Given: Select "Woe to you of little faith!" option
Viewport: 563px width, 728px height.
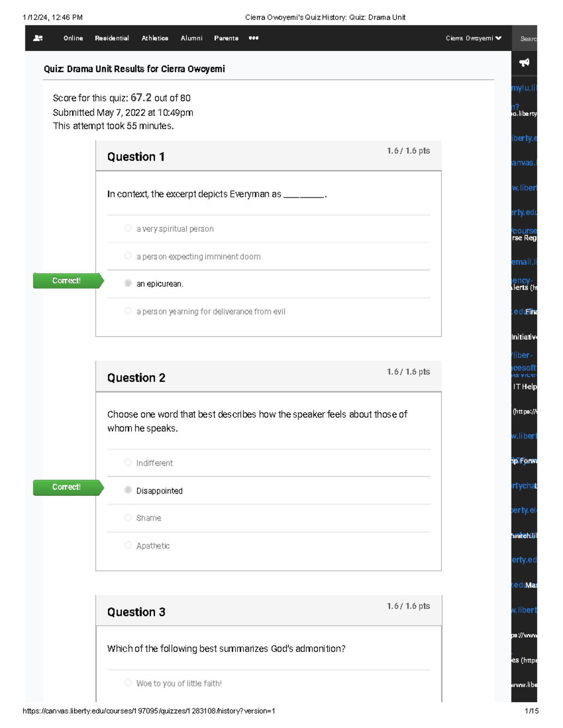Looking at the screenshot, I should (128, 683).
